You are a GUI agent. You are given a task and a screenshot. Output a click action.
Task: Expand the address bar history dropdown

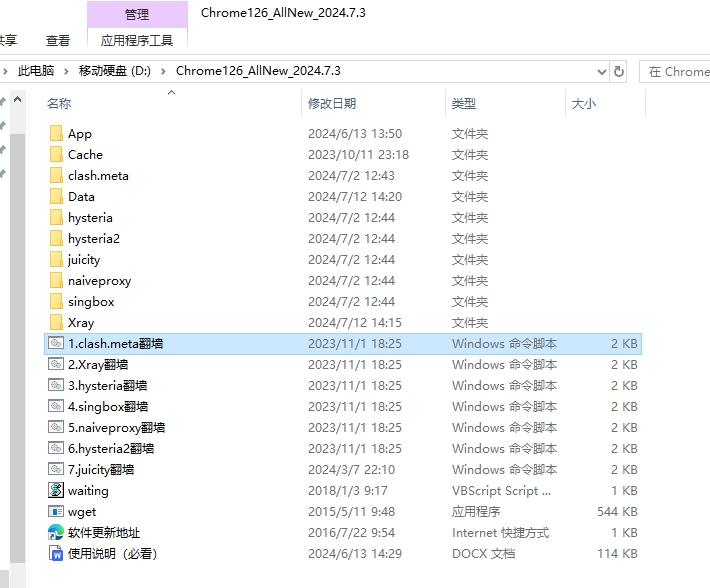click(601, 72)
